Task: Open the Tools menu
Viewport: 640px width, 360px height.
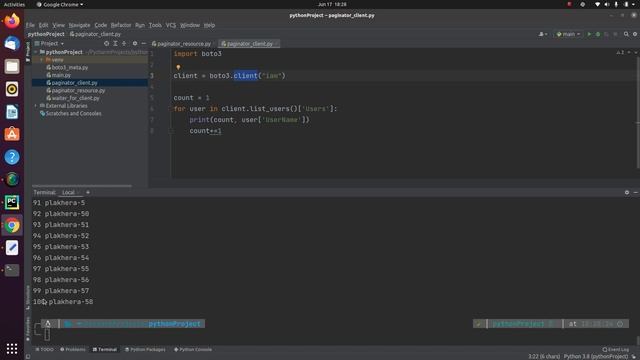Action: point(155,25)
